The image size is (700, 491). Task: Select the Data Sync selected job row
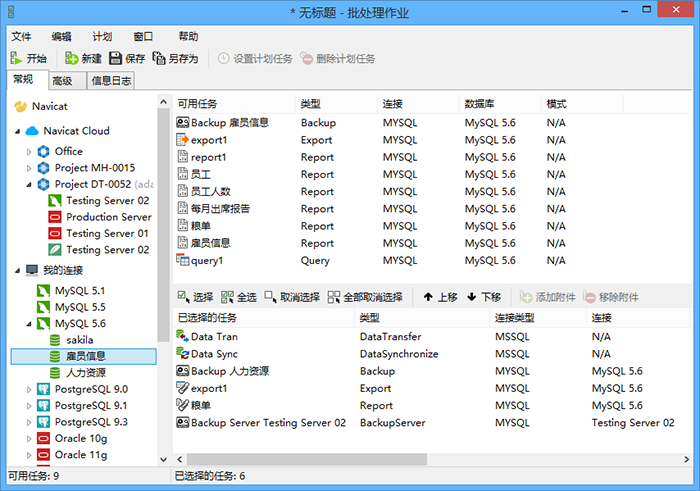point(214,354)
